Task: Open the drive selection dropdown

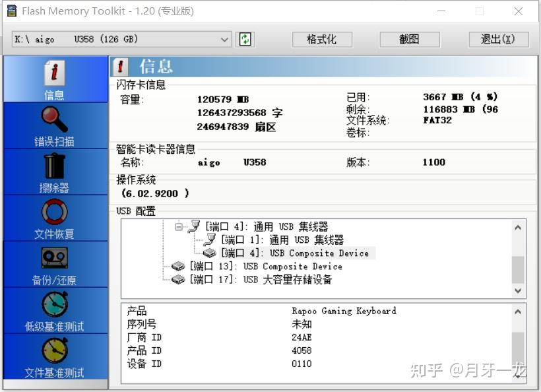Action: 224,39
